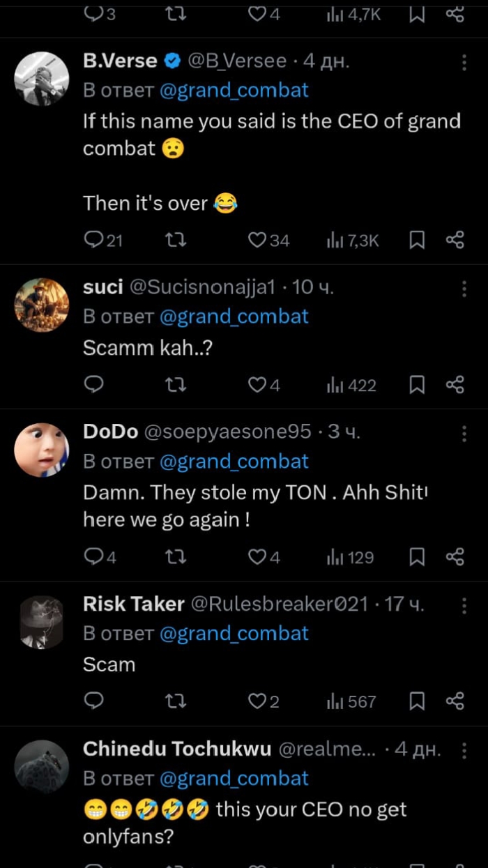Like B.Verse's reply about the CEO
The width and height of the screenshot is (488, 868).
[x=258, y=241]
